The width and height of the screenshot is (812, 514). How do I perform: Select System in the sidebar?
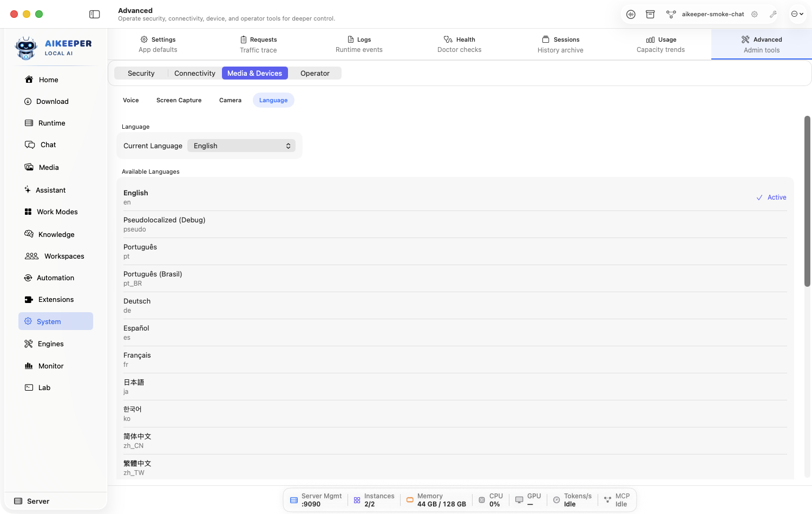click(55, 321)
